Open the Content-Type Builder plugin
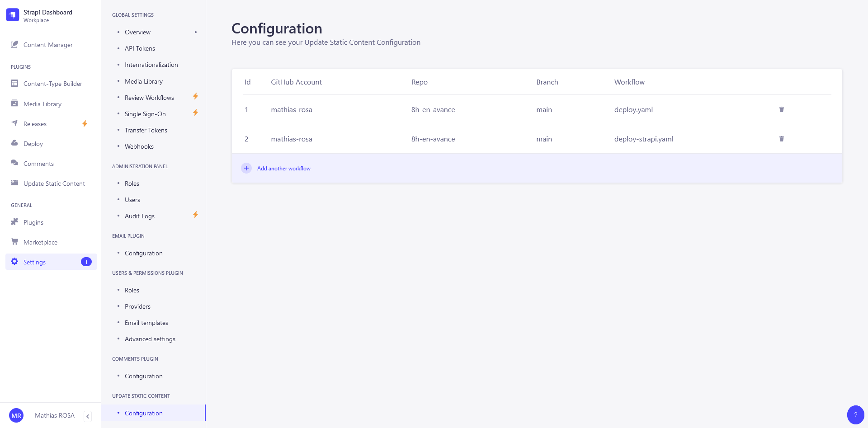The width and height of the screenshot is (868, 428). [x=52, y=84]
